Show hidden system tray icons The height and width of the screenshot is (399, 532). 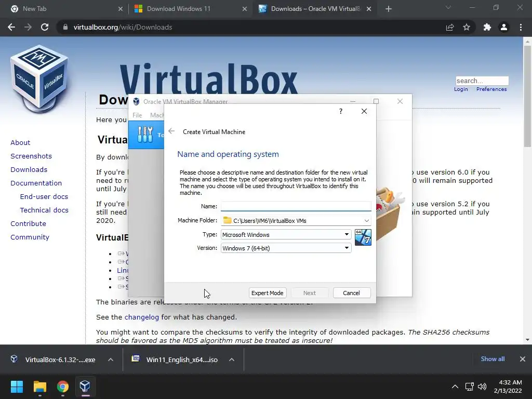[x=455, y=387]
